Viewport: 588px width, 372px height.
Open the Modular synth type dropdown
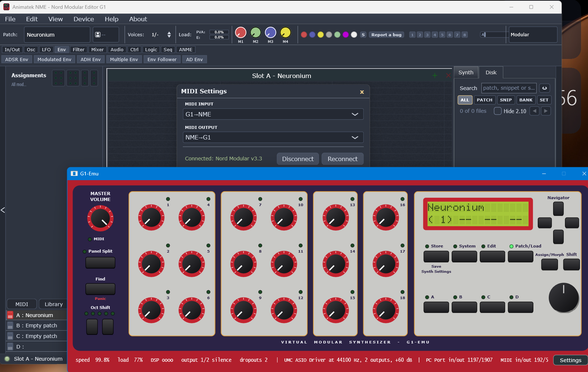point(533,34)
